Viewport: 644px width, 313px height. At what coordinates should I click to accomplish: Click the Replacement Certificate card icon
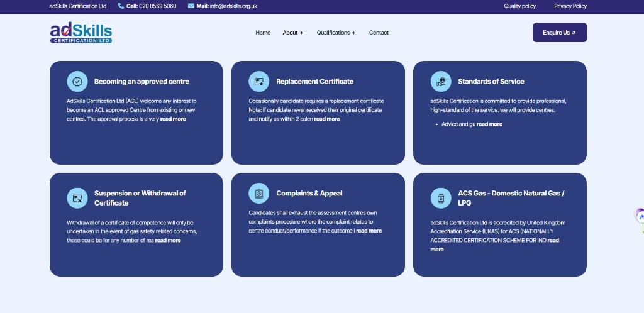click(x=258, y=81)
